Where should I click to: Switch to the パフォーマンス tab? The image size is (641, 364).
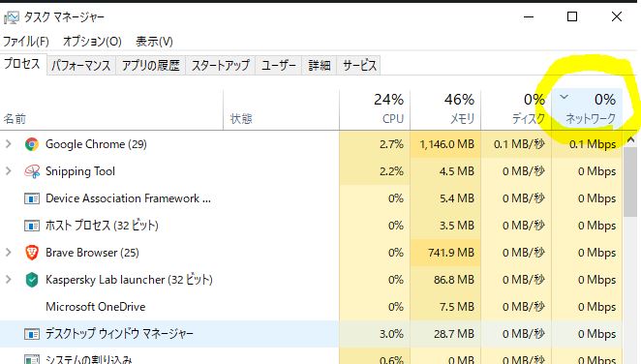(81, 66)
